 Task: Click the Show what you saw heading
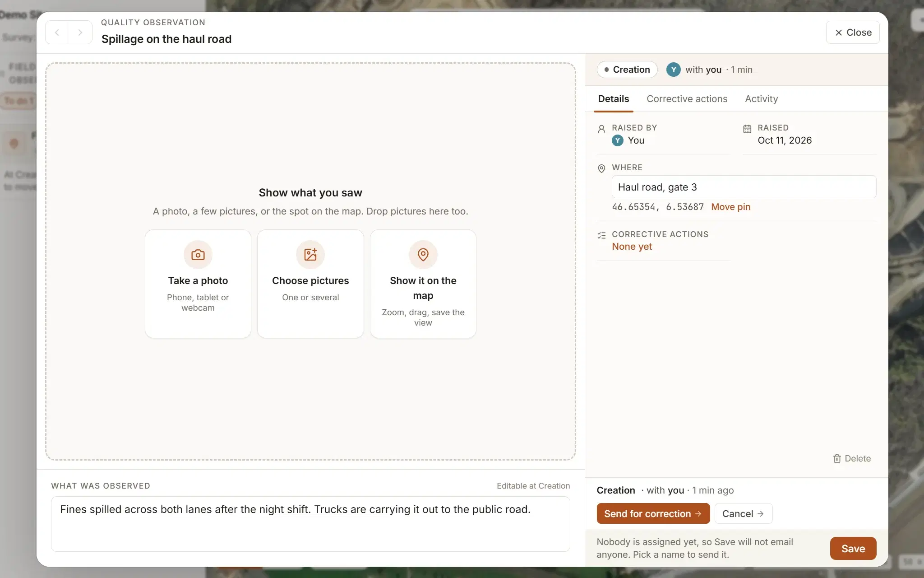tap(310, 193)
